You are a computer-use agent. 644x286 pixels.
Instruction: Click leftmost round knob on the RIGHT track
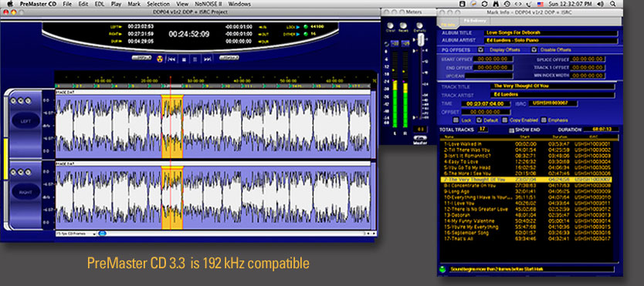tap(14, 173)
